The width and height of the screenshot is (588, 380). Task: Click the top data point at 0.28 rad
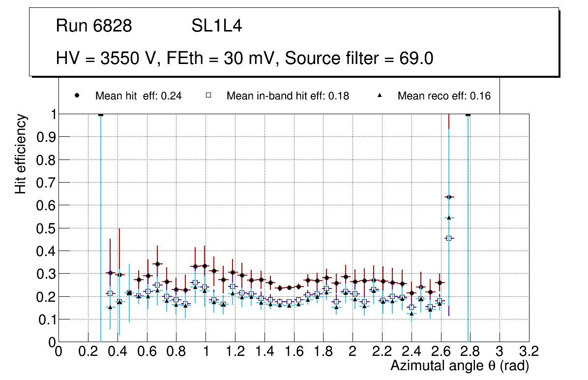tap(101, 114)
